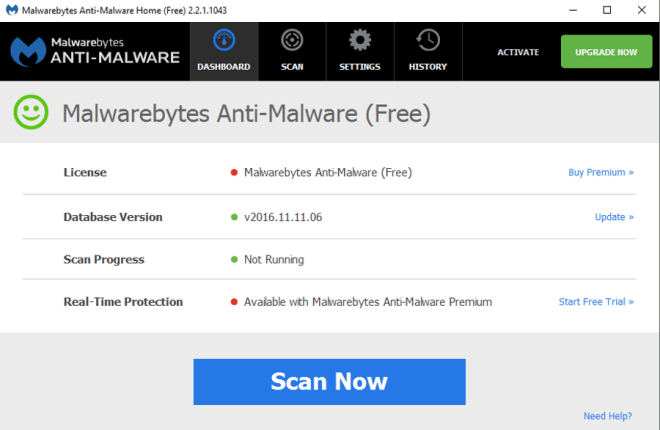
Task: Click the Database Version label
Action: coord(113,217)
